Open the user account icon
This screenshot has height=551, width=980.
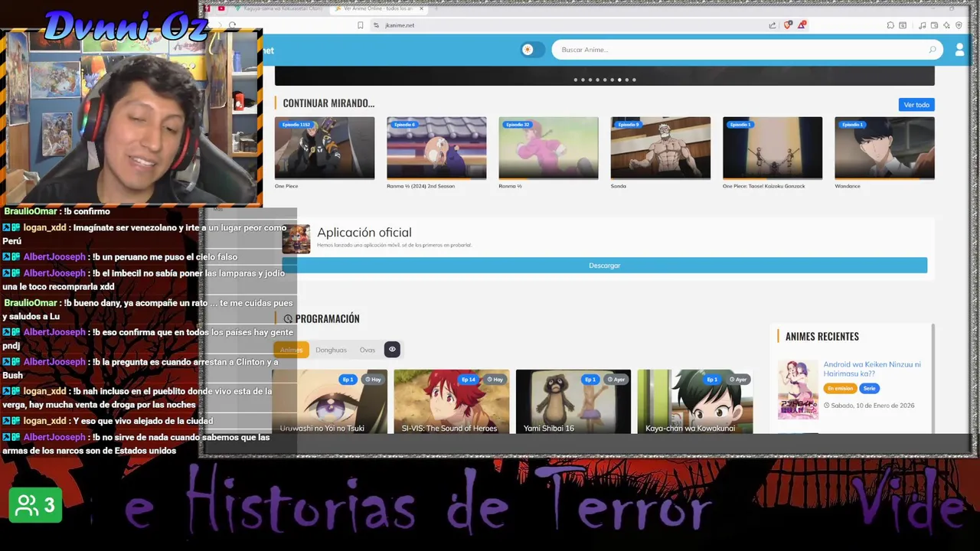coord(959,50)
